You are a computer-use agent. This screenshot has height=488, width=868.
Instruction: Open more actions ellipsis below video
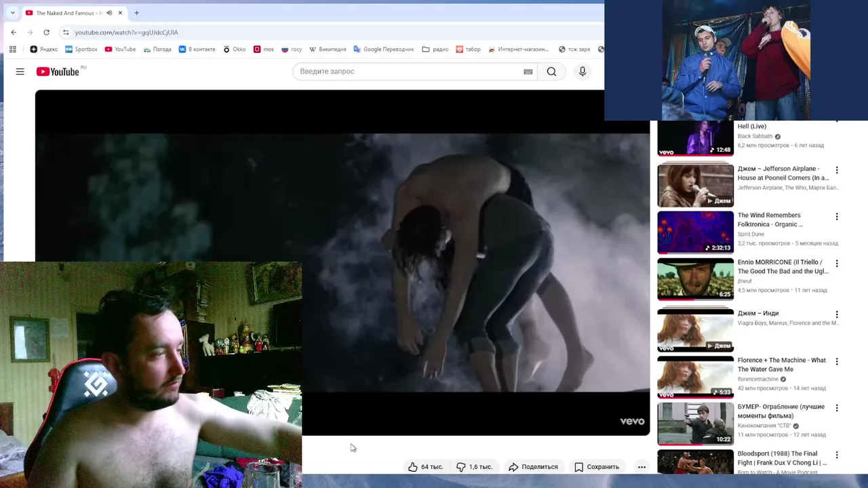(x=642, y=466)
